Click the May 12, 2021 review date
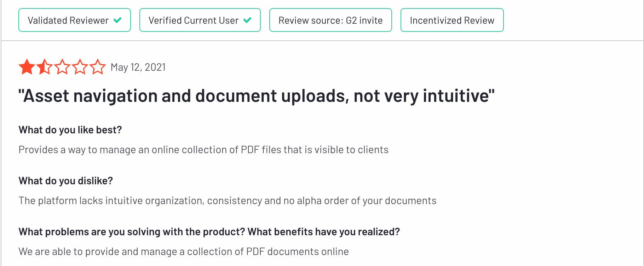This screenshot has height=266, width=644. (x=138, y=67)
